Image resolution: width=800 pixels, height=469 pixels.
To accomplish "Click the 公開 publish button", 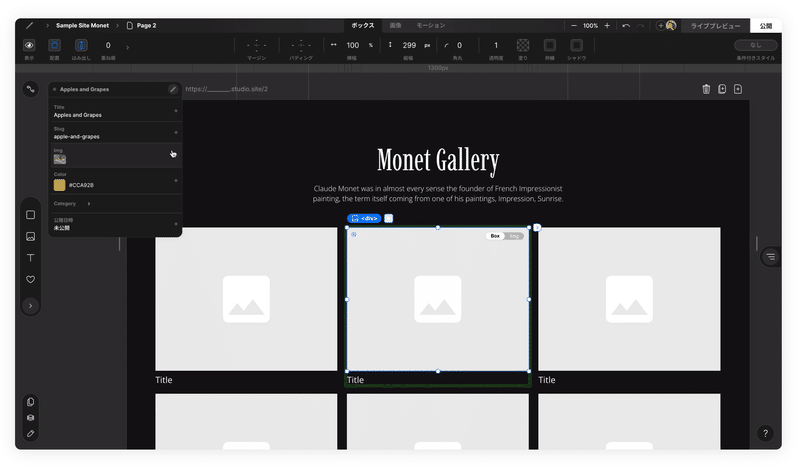I will [766, 26].
